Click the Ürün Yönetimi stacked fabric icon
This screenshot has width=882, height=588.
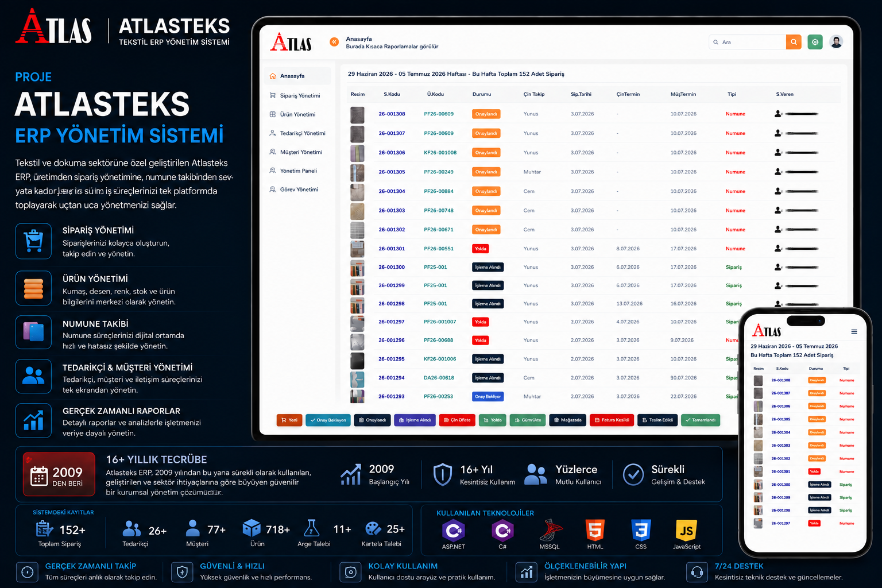click(33, 288)
